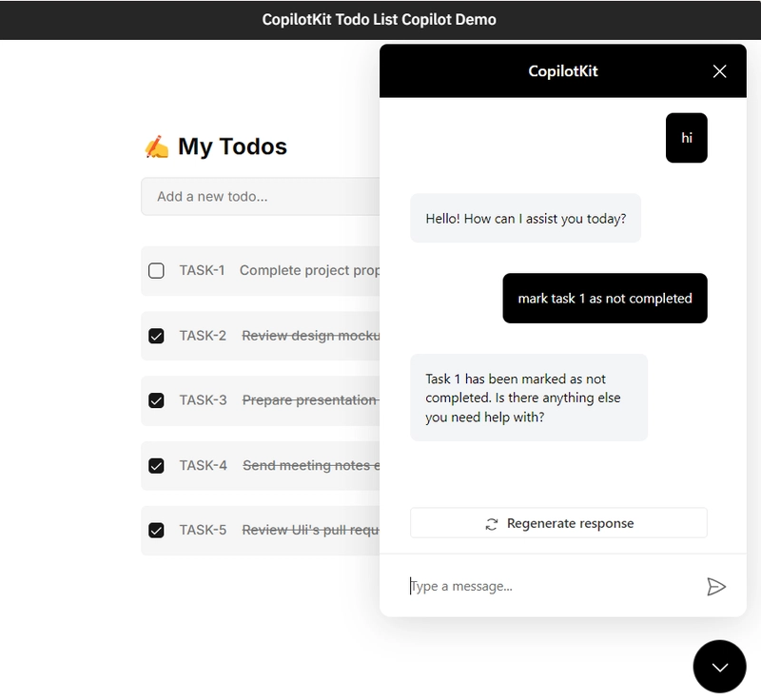Uncheck the TASK-3 checkbox
This screenshot has height=700, width=761.
point(157,400)
